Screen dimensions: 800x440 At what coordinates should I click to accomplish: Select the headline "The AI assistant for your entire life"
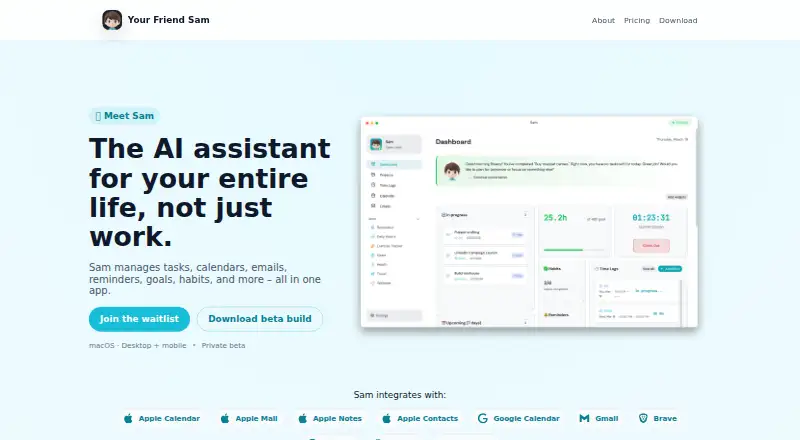point(210,192)
